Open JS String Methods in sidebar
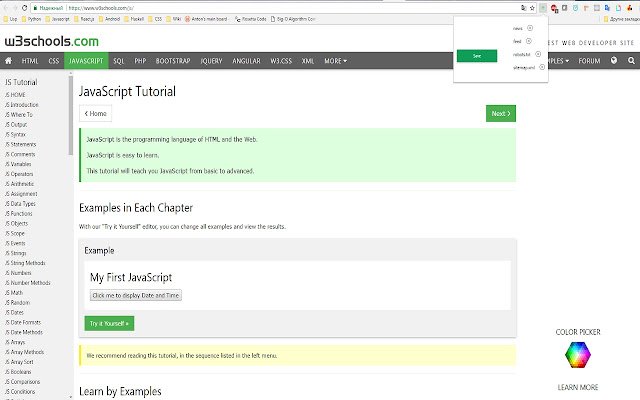Screen dimensions: 640x400 tap(25, 263)
